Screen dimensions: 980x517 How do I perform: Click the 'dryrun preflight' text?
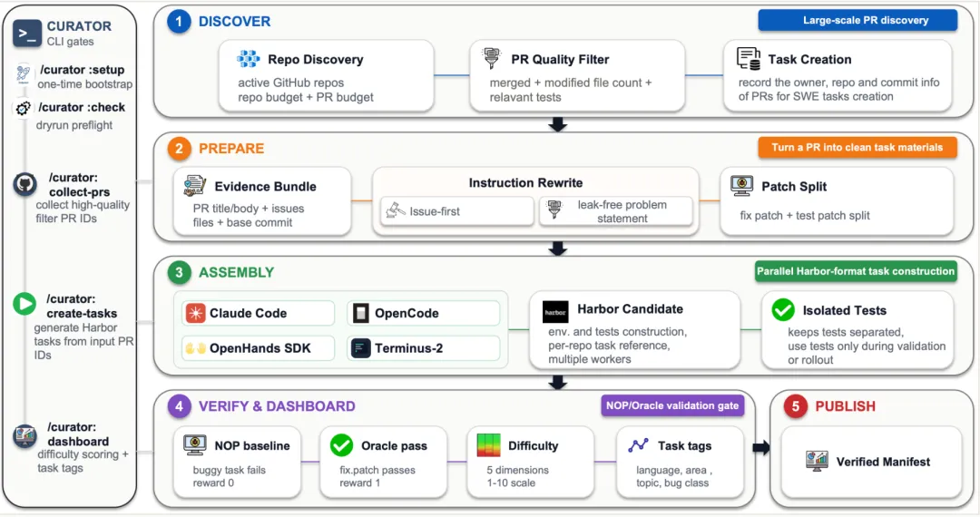pyautogui.click(x=74, y=125)
